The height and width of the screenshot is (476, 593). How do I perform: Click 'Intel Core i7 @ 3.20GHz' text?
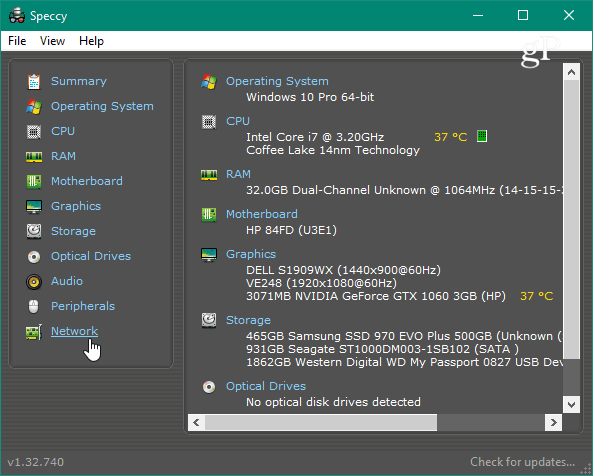[315, 137]
